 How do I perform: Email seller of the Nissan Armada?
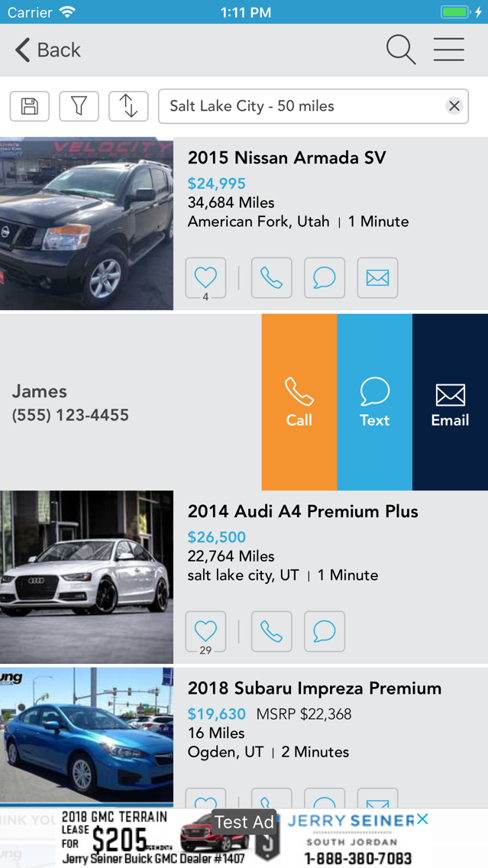tap(377, 278)
